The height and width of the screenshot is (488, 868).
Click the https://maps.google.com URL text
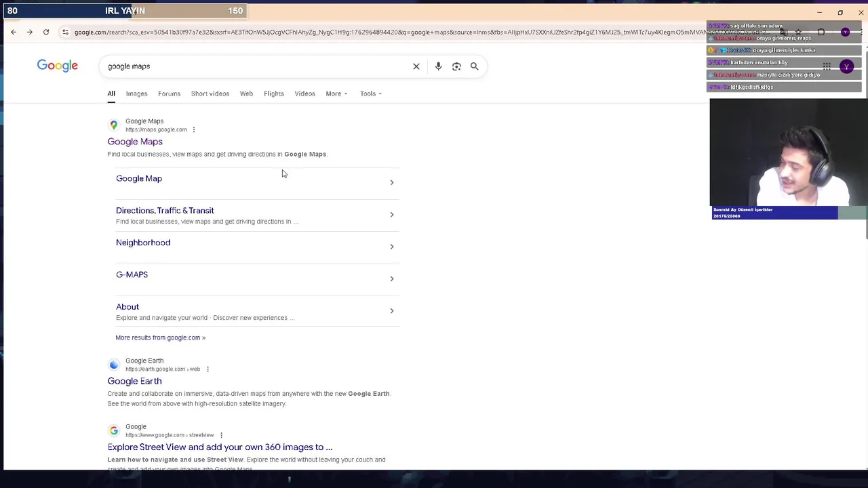tap(156, 129)
